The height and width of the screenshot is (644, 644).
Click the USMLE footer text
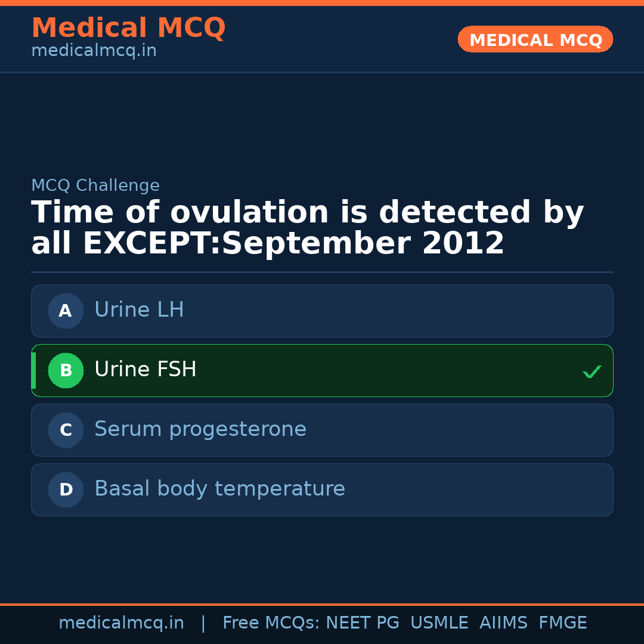pos(439,623)
